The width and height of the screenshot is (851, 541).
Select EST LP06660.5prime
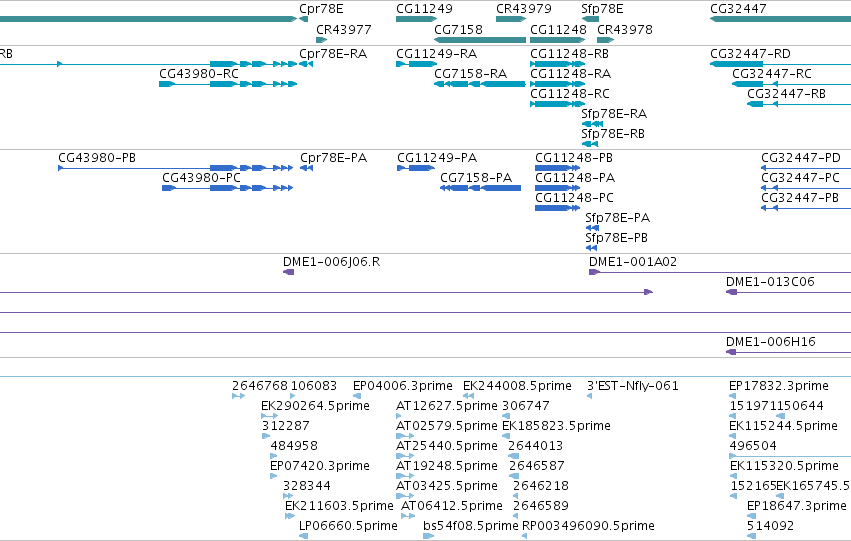[348, 526]
